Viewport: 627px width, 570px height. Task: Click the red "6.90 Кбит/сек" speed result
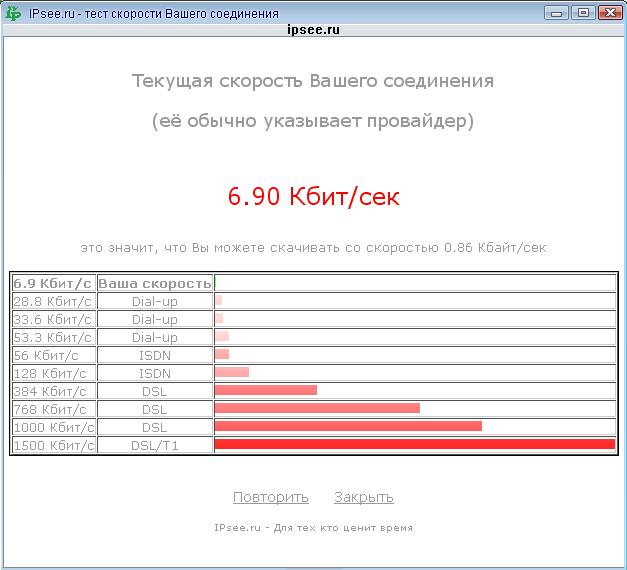[313, 196]
